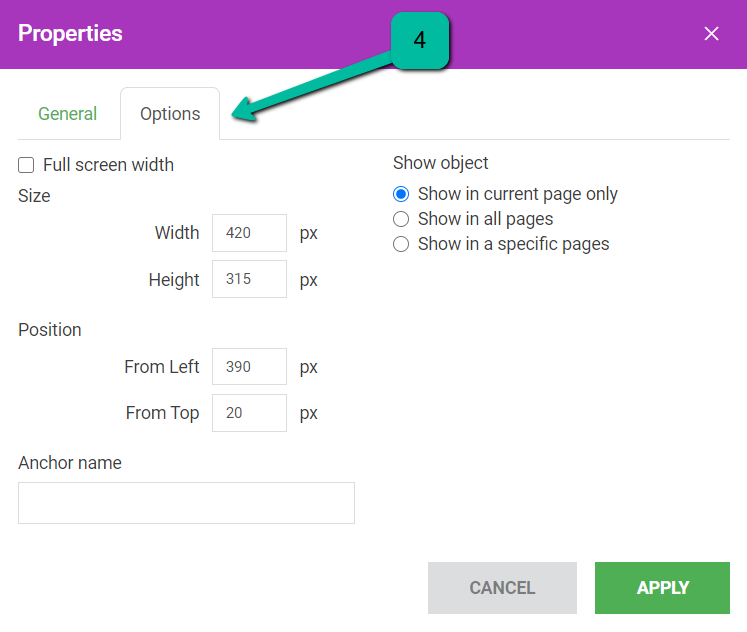Focus the Height input field

point(249,279)
